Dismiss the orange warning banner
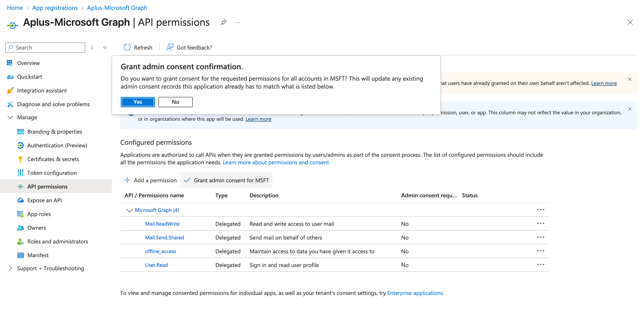 (630, 79)
